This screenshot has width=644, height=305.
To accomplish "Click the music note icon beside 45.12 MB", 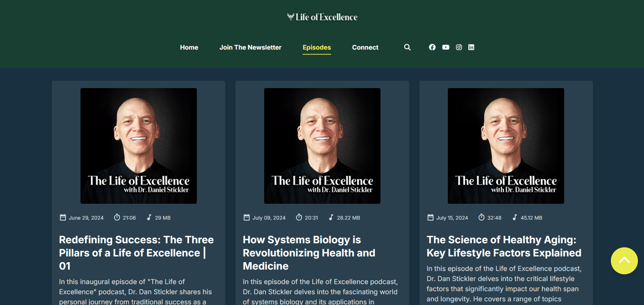I will coord(515,217).
